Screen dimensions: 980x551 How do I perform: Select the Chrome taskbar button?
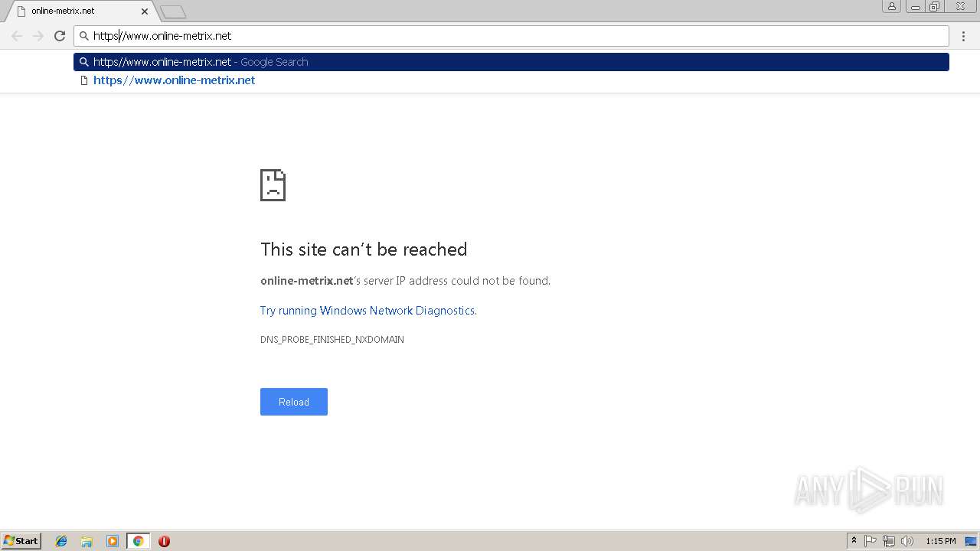(x=139, y=541)
